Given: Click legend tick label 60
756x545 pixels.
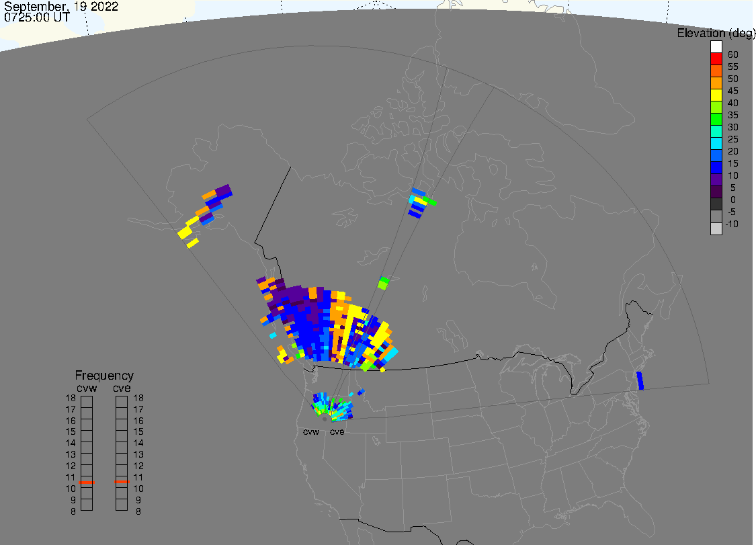Looking at the screenshot, I should click(x=733, y=54).
